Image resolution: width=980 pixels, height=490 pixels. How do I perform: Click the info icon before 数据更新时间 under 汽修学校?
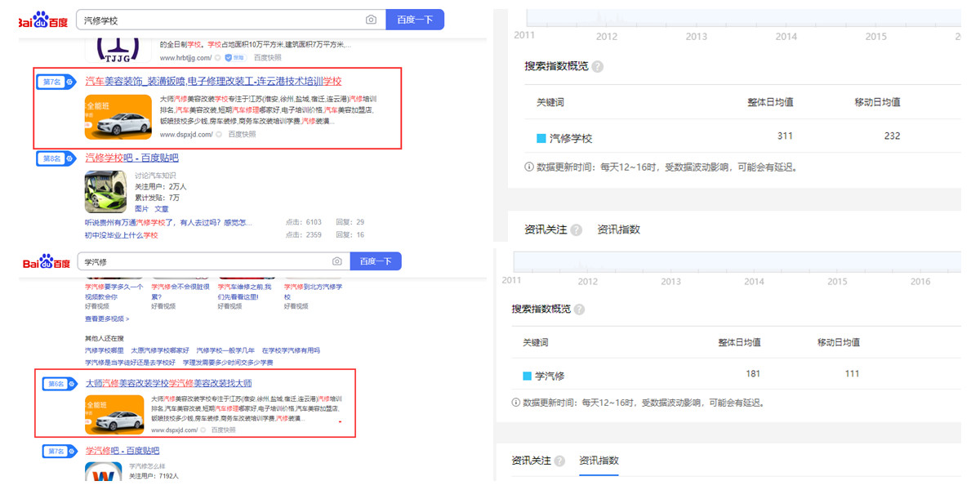[x=528, y=167]
